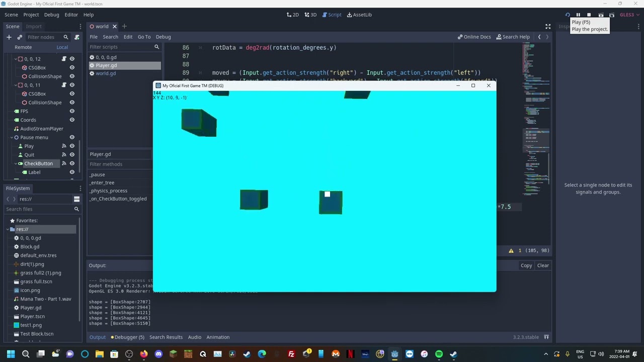Close the world scene tab

(x=115, y=27)
